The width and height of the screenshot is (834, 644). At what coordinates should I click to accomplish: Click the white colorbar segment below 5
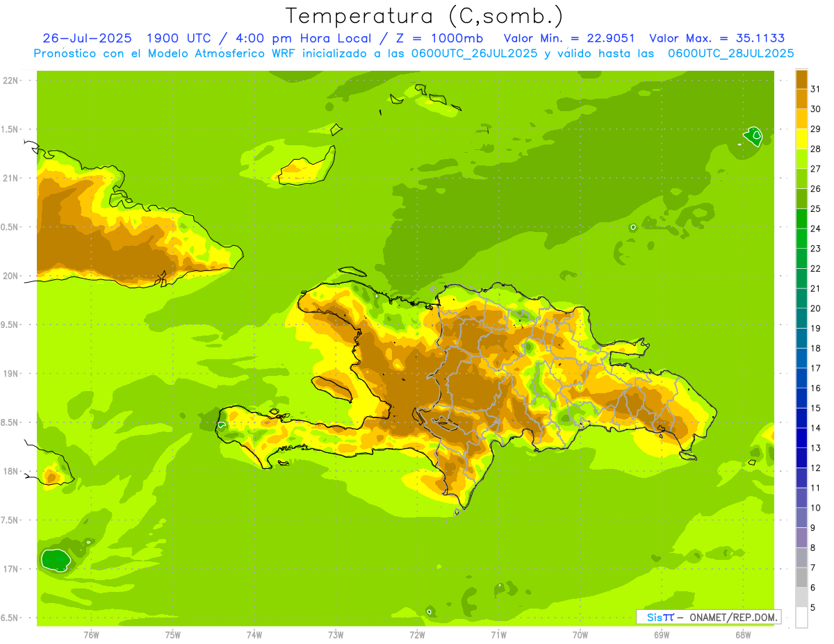801,617
